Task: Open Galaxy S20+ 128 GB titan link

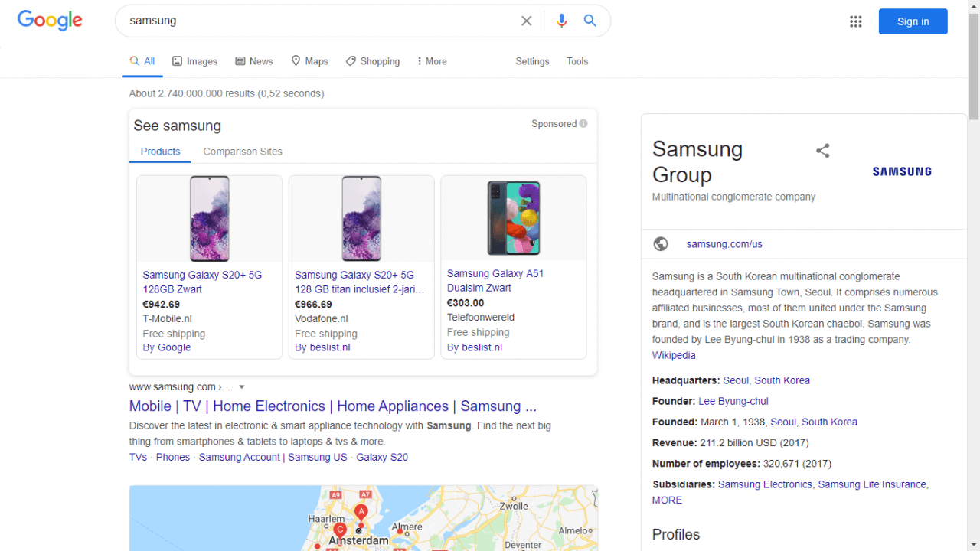Action: click(359, 282)
